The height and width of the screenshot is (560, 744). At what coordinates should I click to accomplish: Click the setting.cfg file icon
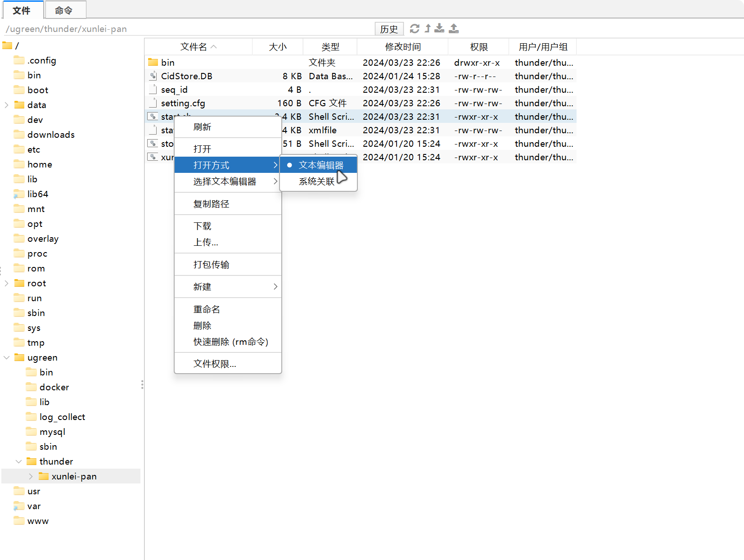point(153,103)
